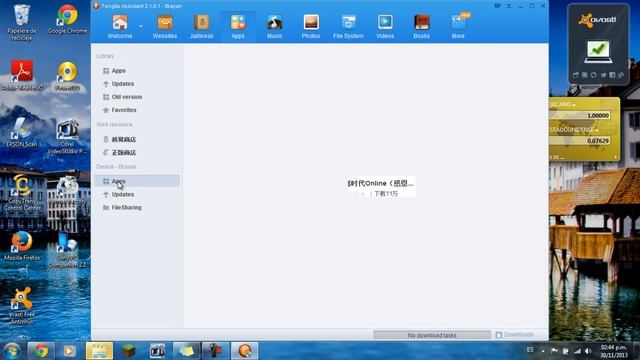Open avast! Free Antivirus desktop shortcut
This screenshot has height=360, width=640.
click(x=22, y=306)
